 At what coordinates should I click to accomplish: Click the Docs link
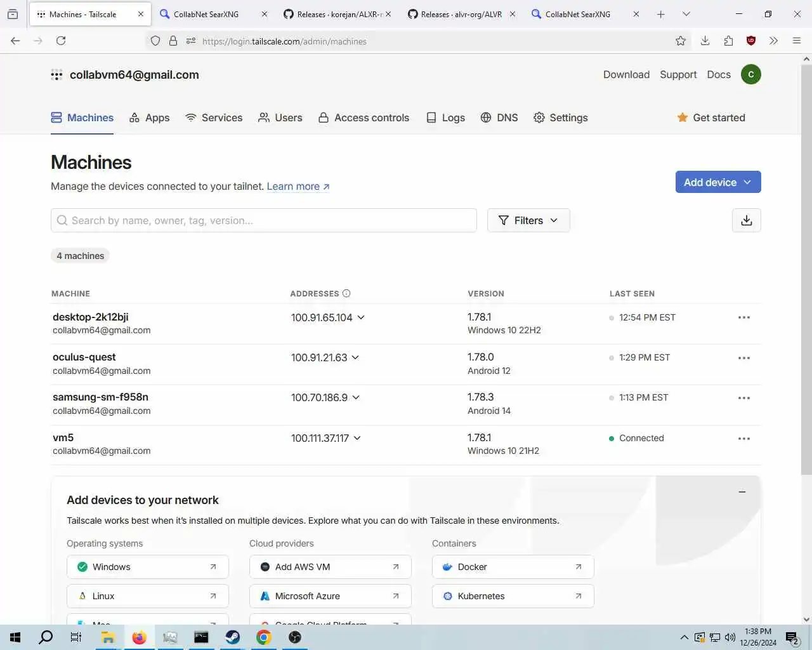(x=719, y=74)
